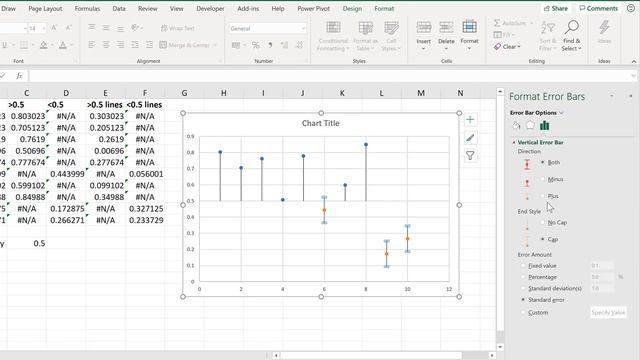Click the Decrease Font Size icon
The height and width of the screenshot is (360, 640).
(68, 28)
